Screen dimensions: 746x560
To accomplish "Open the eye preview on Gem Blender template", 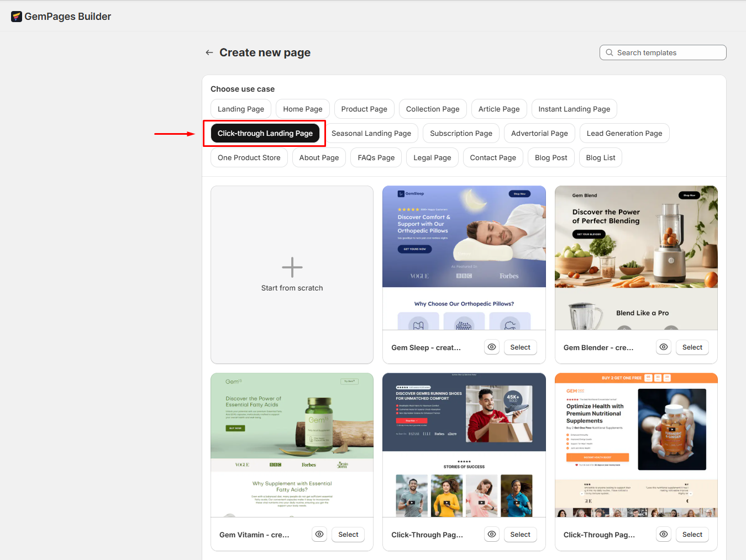I will coord(663,347).
